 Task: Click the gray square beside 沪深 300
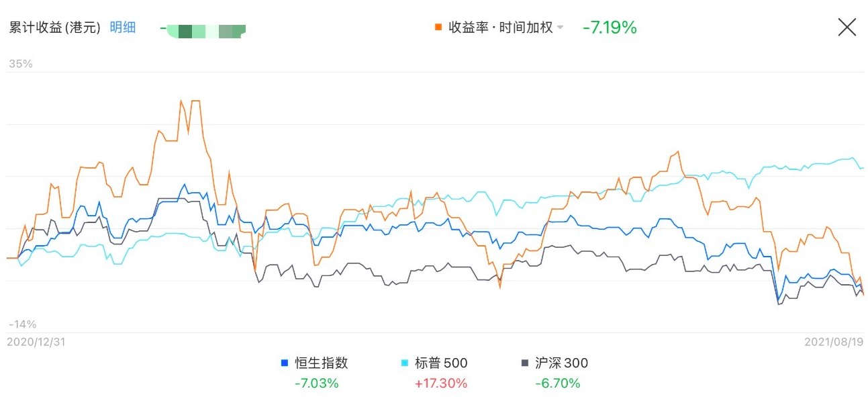525,363
